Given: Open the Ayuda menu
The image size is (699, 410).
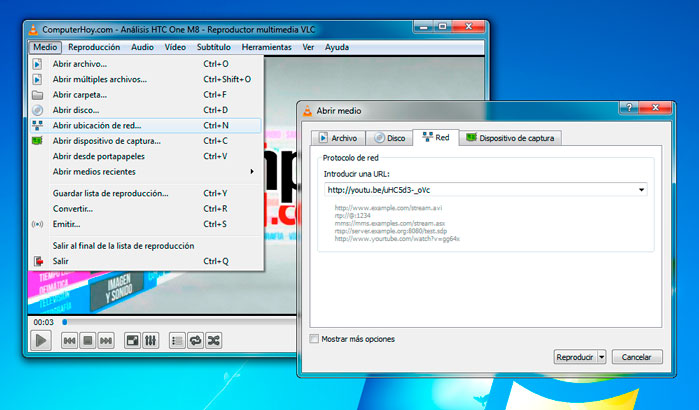Looking at the screenshot, I should (x=337, y=47).
